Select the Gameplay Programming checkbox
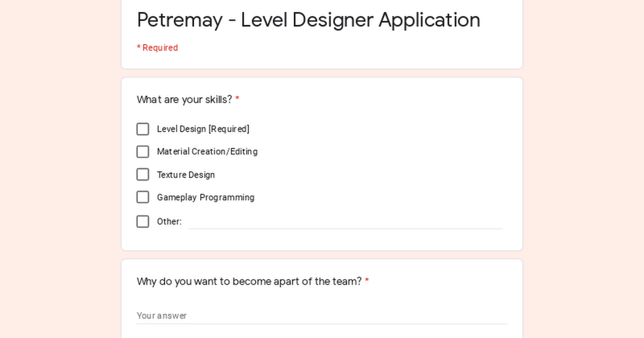The width and height of the screenshot is (644, 338). click(x=143, y=197)
